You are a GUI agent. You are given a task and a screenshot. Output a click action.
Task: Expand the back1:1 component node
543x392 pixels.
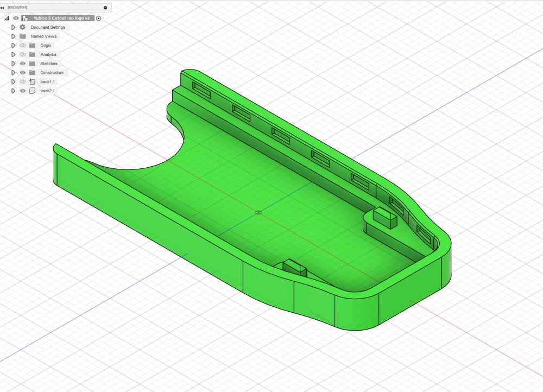tap(13, 82)
